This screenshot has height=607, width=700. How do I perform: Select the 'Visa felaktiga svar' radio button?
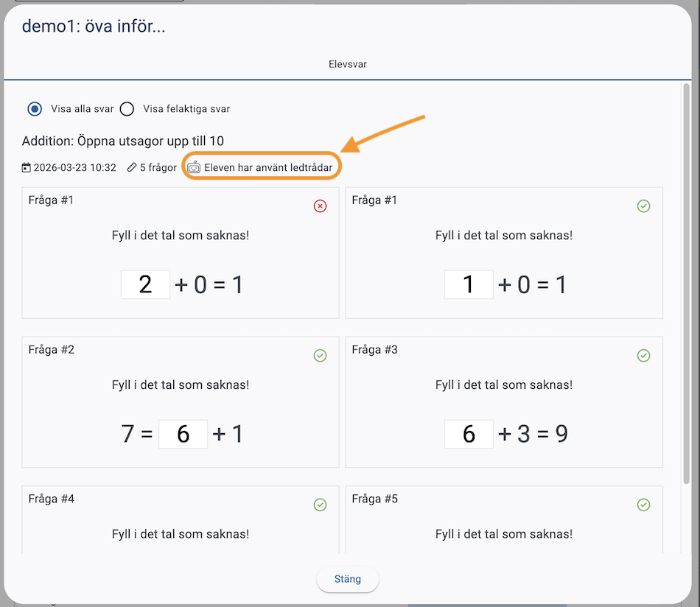(x=127, y=109)
